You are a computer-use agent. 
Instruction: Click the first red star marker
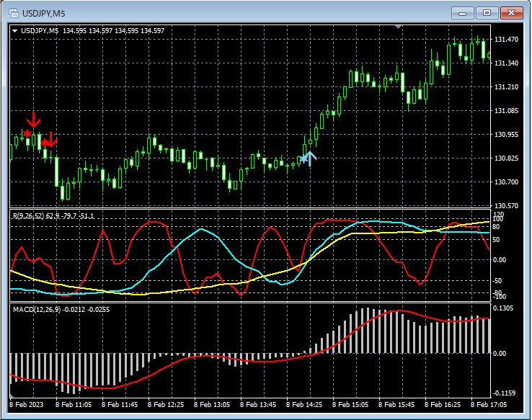pyautogui.click(x=27, y=133)
